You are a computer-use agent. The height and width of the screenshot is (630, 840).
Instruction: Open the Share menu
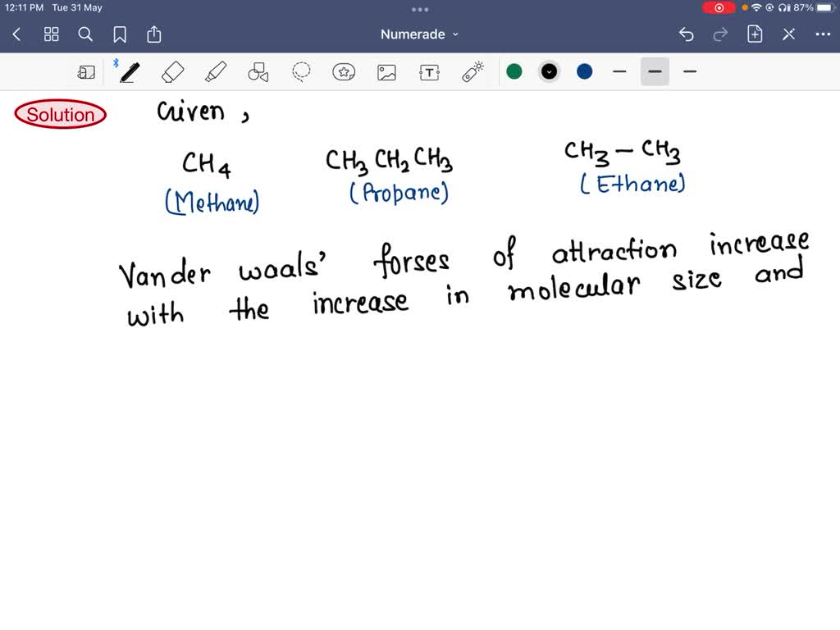[x=154, y=34]
